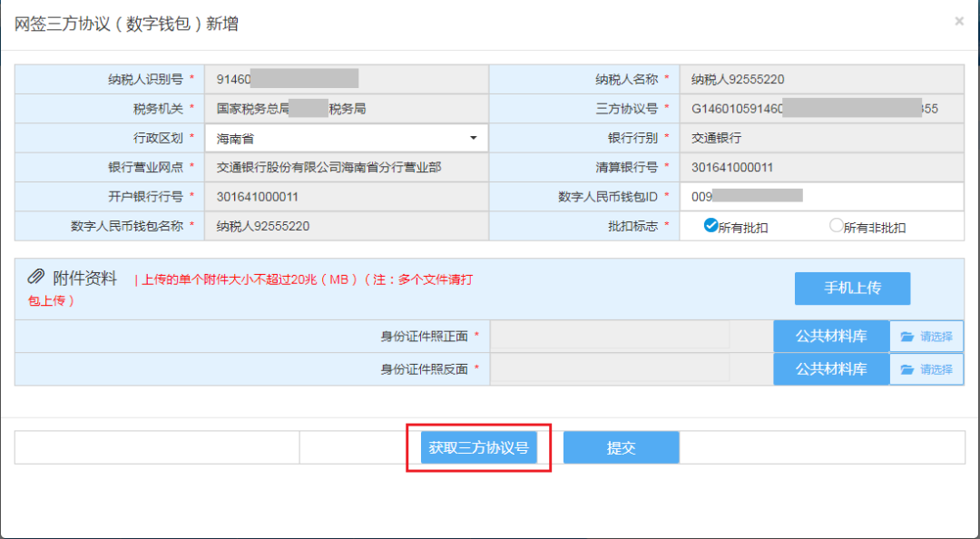
Task: Select the 所有非批扣 radio option
Action: (x=836, y=226)
